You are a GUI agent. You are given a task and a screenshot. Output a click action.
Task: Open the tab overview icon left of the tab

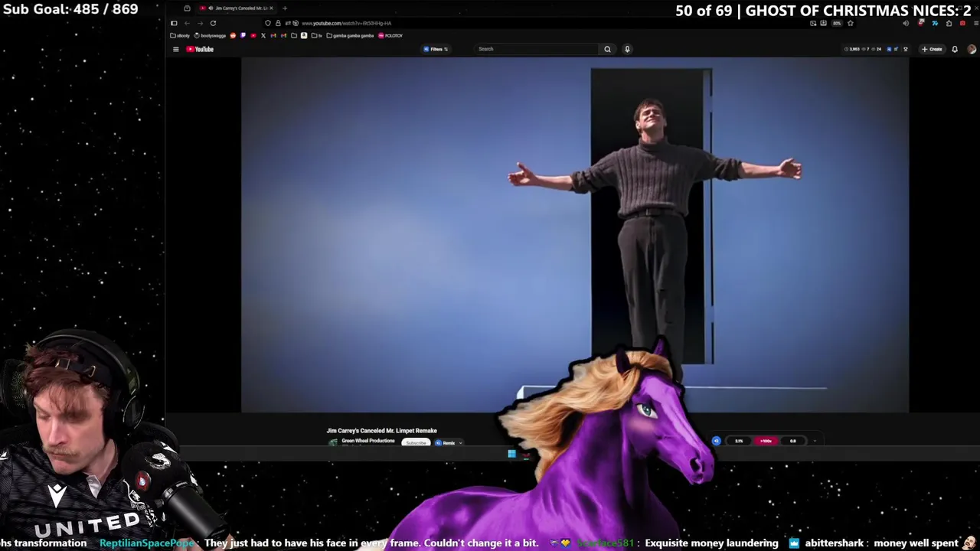pyautogui.click(x=187, y=8)
